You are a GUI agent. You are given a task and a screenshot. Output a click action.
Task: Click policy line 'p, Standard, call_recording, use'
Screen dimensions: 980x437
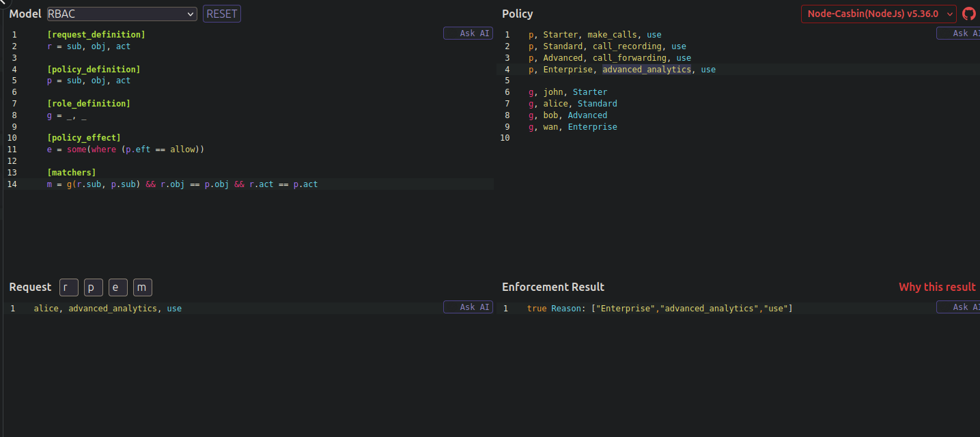coord(607,46)
